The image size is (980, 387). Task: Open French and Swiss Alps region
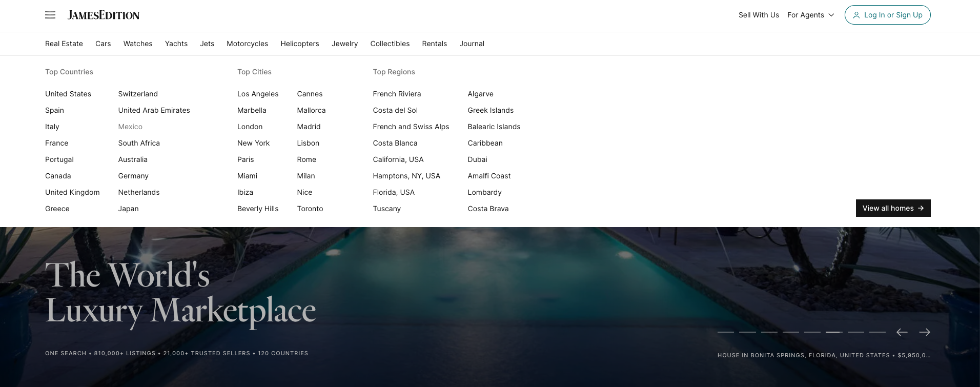click(x=411, y=127)
